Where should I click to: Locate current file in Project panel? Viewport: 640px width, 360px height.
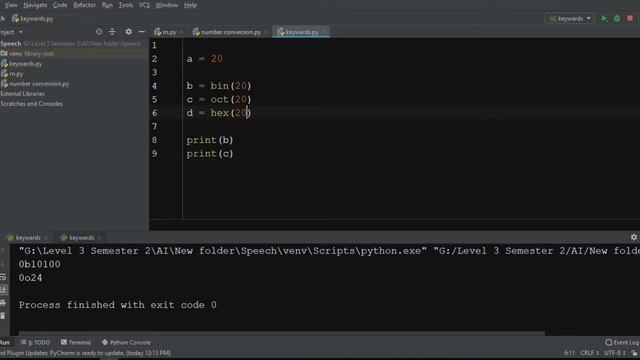[99, 32]
